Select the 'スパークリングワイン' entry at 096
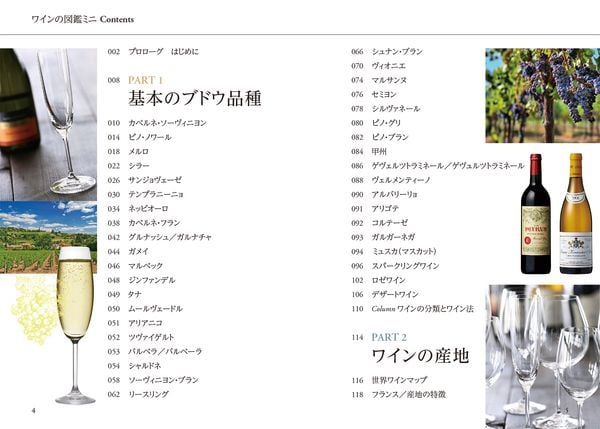Viewport: 600px width, 429px height. pyautogui.click(x=395, y=266)
